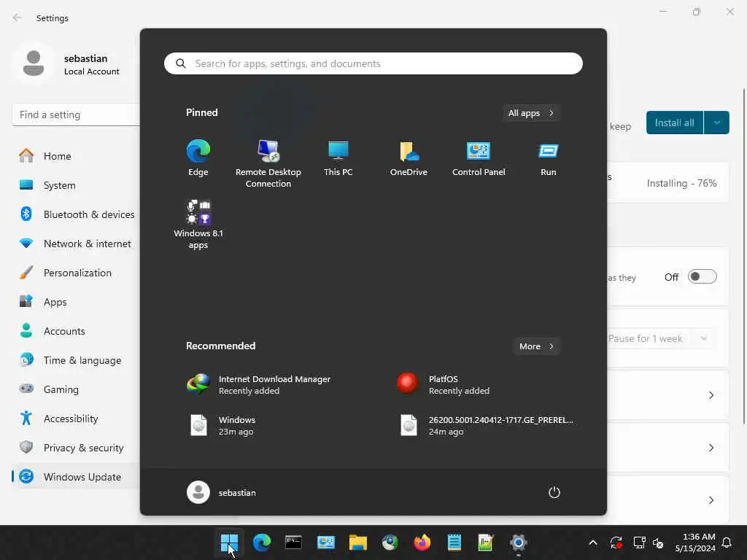The width and height of the screenshot is (747, 560).
Task: Open the Windows 8.1 apps folder
Action: pos(198,225)
